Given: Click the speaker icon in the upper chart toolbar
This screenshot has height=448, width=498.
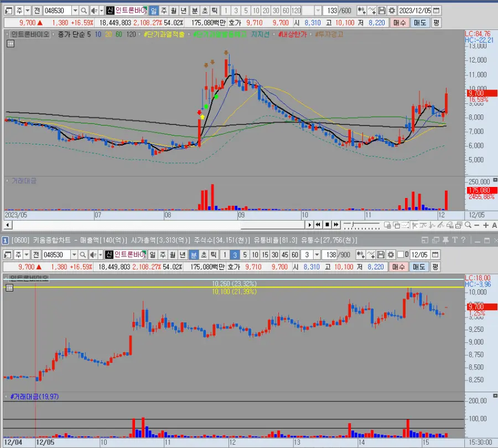Looking at the screenshot, I should pyautogui.click(x=94, y=11).
